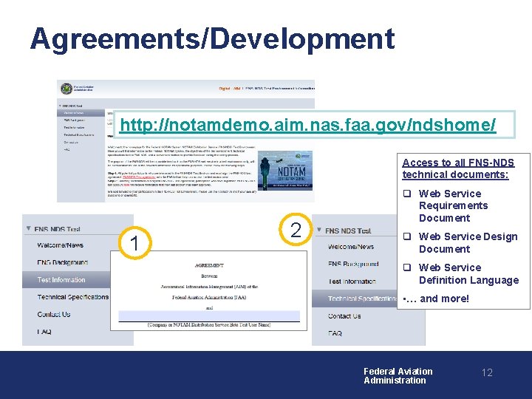Select Welcome/News in menu with Technical Specifications highlighted

tap(351, 247)
